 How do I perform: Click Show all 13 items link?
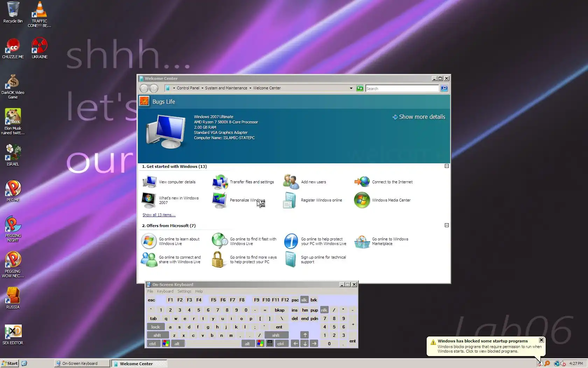[159, 215]
